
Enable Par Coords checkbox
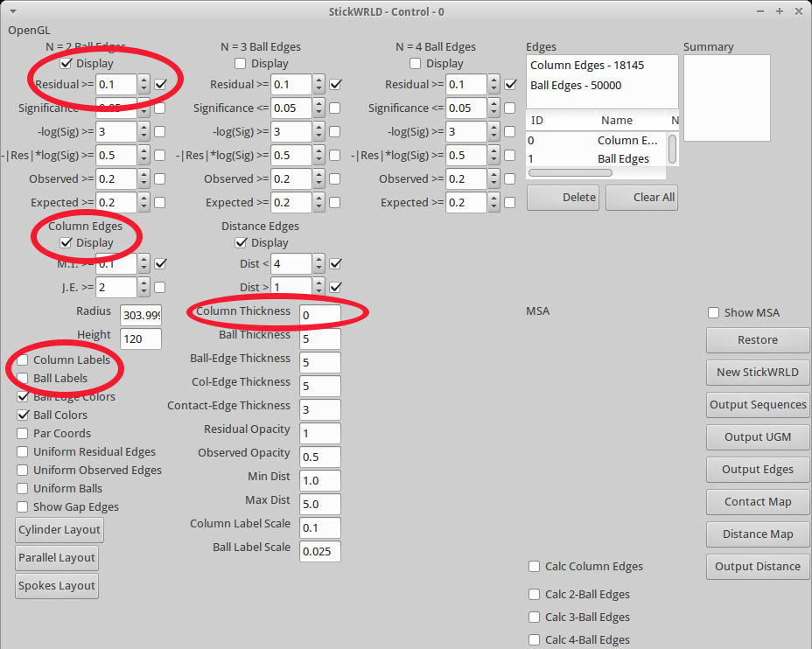point(22,433)
